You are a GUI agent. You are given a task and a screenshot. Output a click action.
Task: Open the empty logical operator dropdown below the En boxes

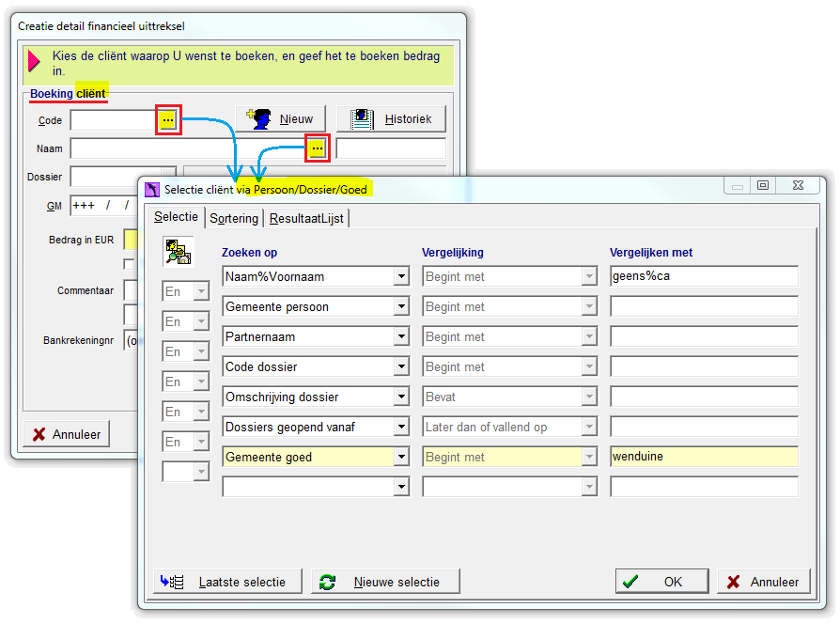point(201,472)
